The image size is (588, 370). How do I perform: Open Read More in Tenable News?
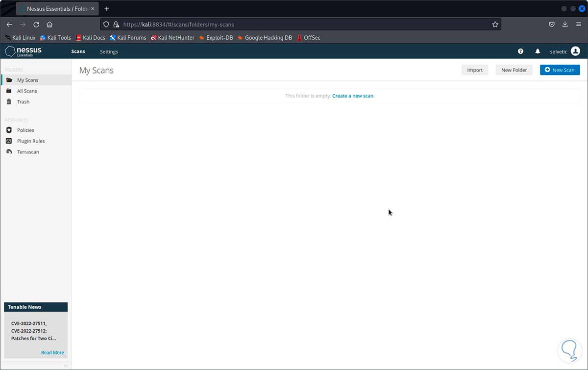(x=52, y=352)
